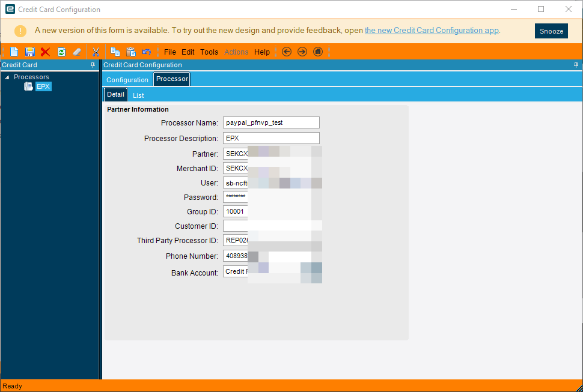Click the Home navigation icon

(318, 52)
